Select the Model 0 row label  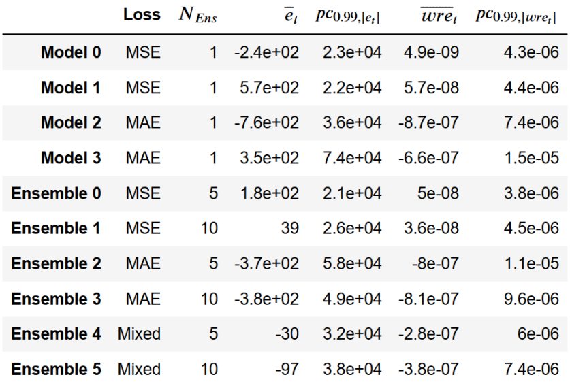click(x=71, y=52)
